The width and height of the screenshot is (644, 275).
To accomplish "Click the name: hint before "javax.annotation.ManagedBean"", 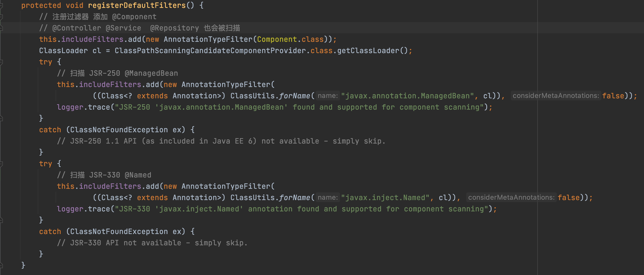I will [327, 96].
